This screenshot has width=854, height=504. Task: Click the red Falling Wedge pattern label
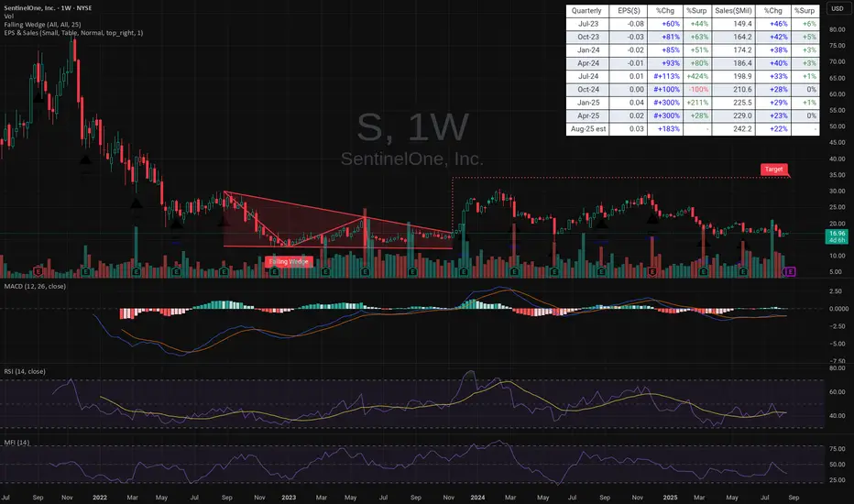pos(289,261)
